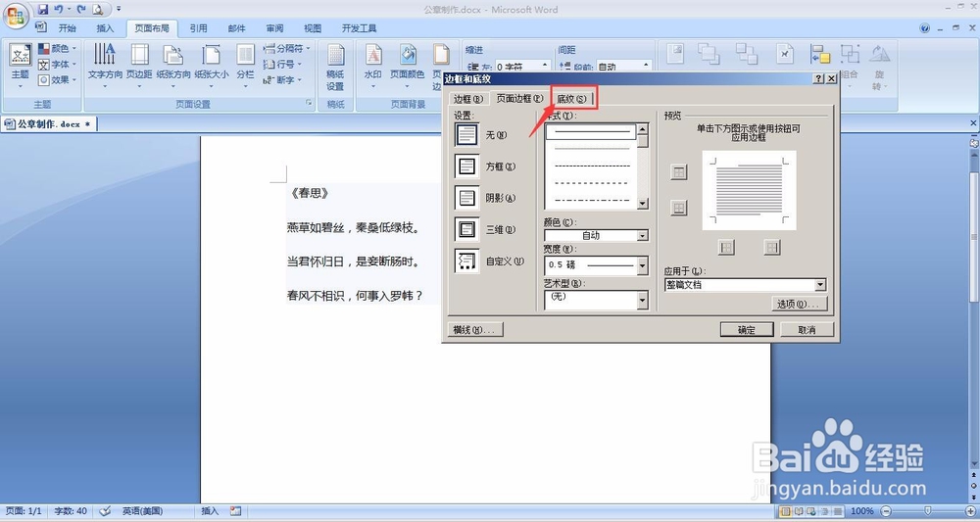Click Print Preview icon in quick access toolbar

tap(98, 10)
